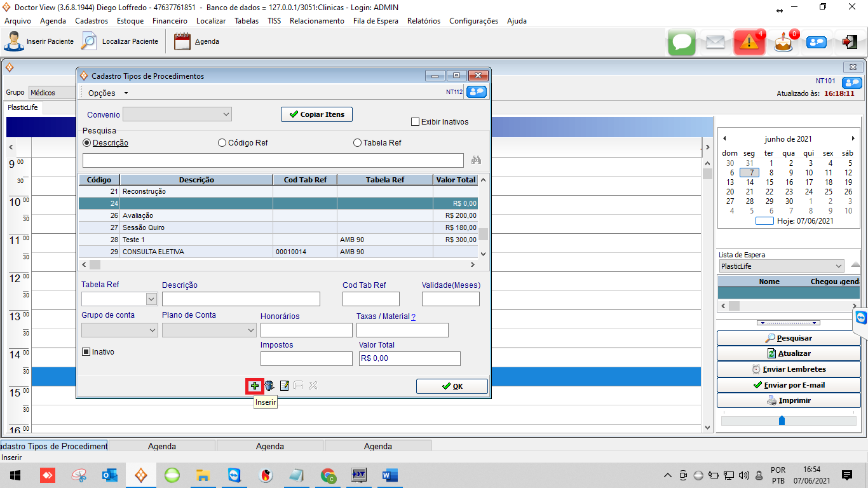Click the delete trash can icon
868x488 pixels.
click(269, 386)
